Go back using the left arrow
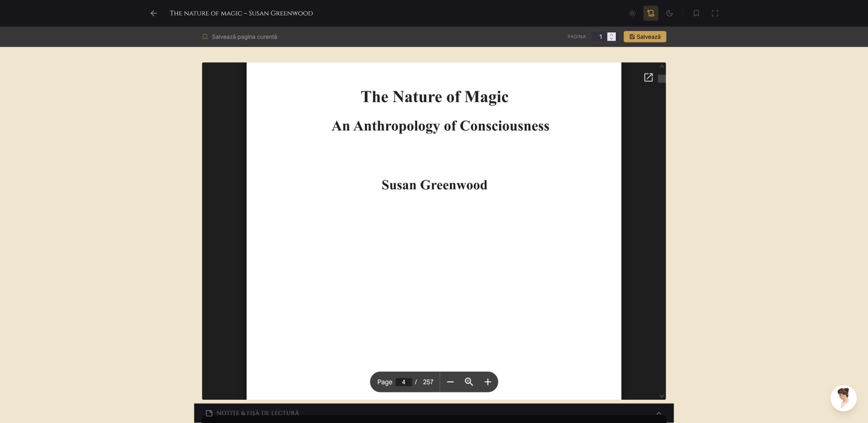The image size is (868, 423). 154,13
